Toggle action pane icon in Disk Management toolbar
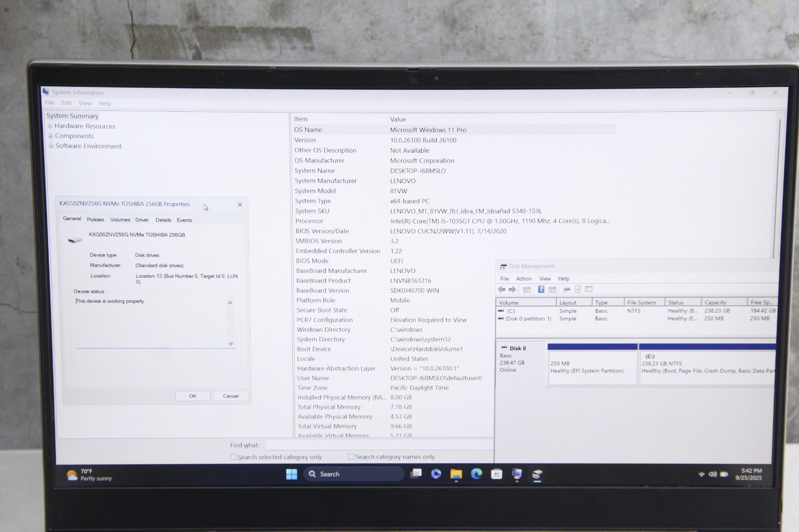The width and height of the screenshot is (799, 532). (552, 289)
